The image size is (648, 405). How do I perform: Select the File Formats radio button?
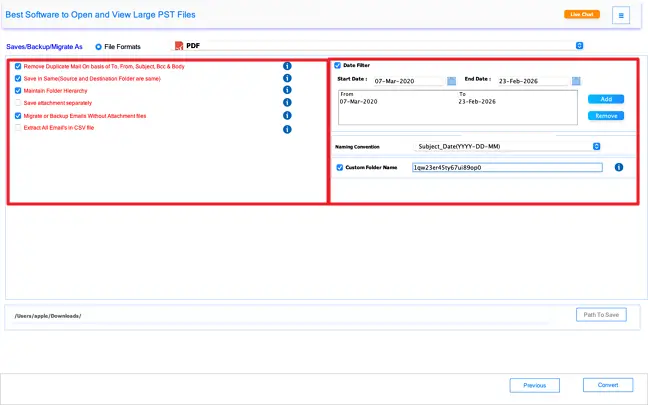coord(98,46)
